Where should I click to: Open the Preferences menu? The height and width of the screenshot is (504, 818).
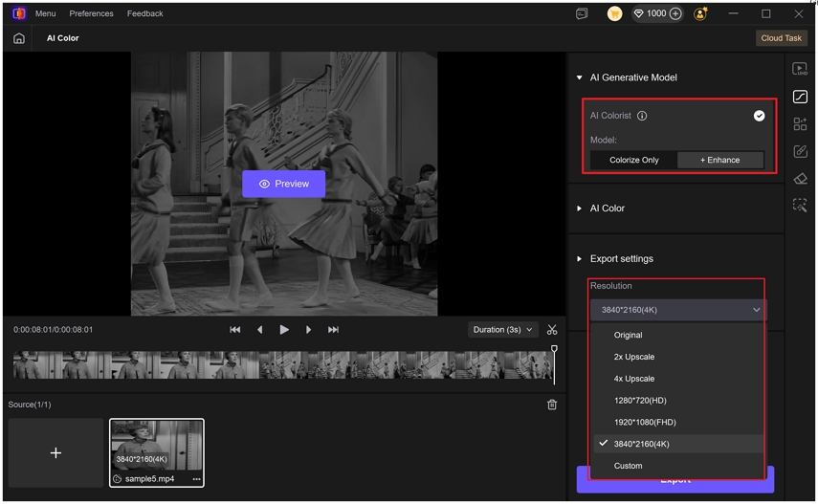click(x=91, y=13)
